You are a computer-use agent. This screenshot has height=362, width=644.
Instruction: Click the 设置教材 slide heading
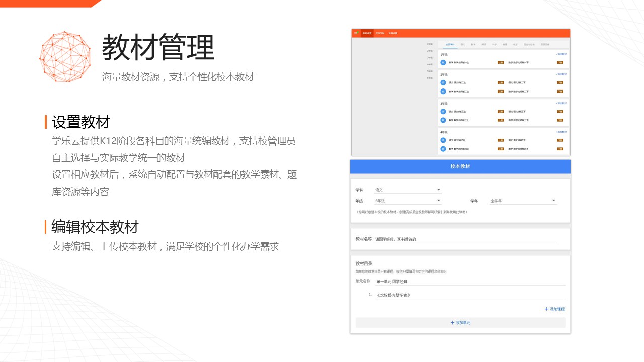point(80,122)
